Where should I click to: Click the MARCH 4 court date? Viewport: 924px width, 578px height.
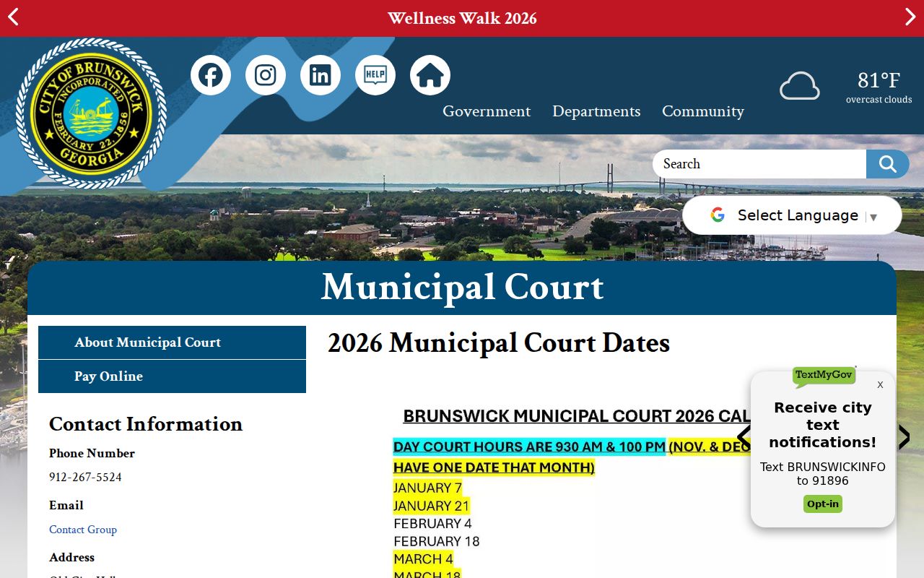(424, 558)
